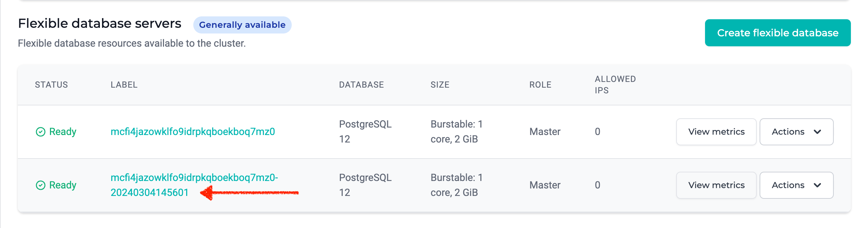The image size is (868, 228).
Task: Click the STATUS column header
Action: (x=51, y=85)
